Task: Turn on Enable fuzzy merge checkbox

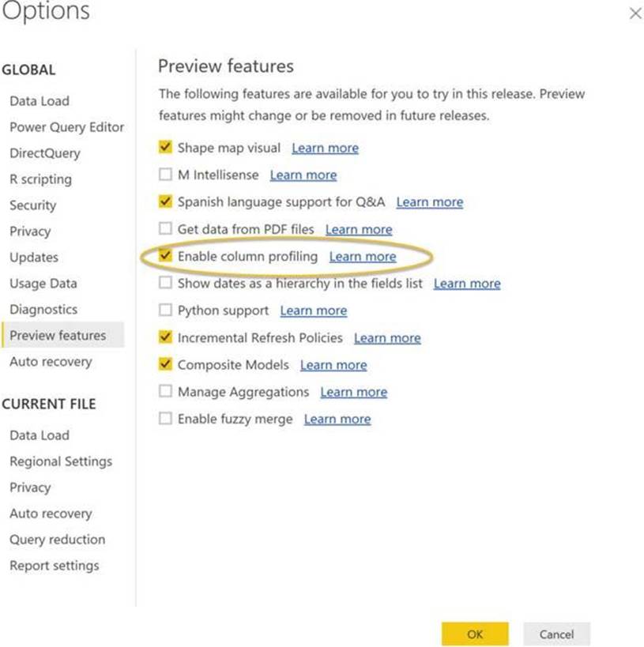Action: [165, 419]
